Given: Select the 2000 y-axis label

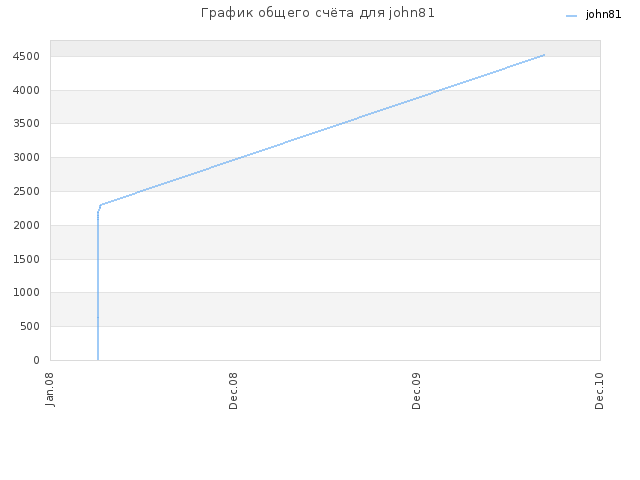Looking at the screenshot, I should tap(26, 225).
